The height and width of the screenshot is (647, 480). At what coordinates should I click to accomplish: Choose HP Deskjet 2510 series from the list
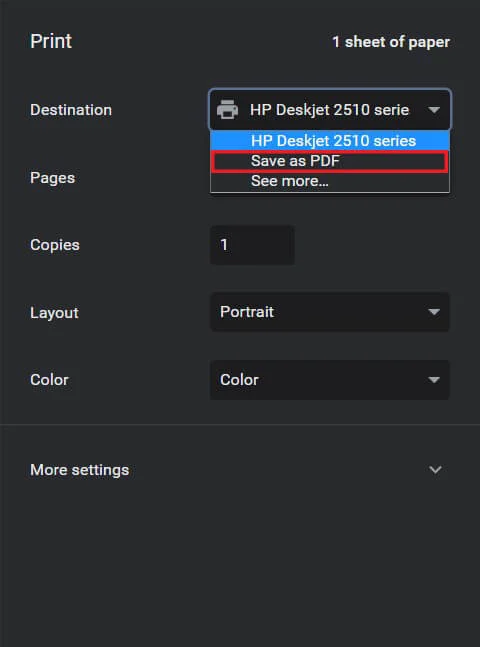coord(330,141)
